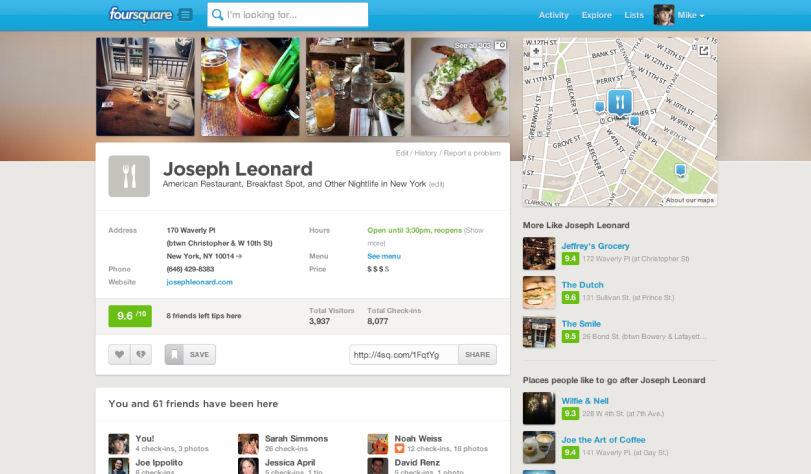The image size is (811, 474).
Task: Click the See menu link
Action: 384,256
